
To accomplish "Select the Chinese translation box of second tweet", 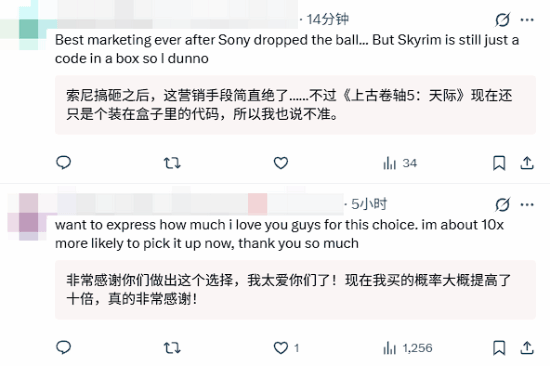I will click(x=295, y=290).
